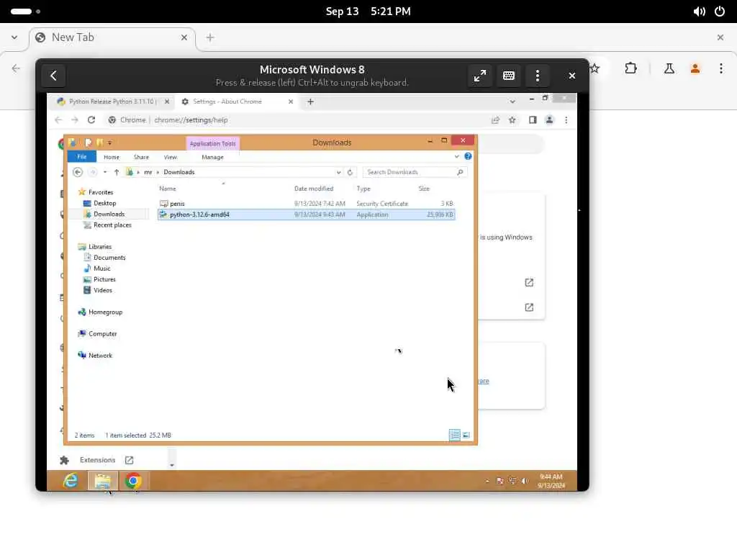Bookmark the page with inner Chrome star
The width and height of the screenshot is (737, 560).
[512, 120]
